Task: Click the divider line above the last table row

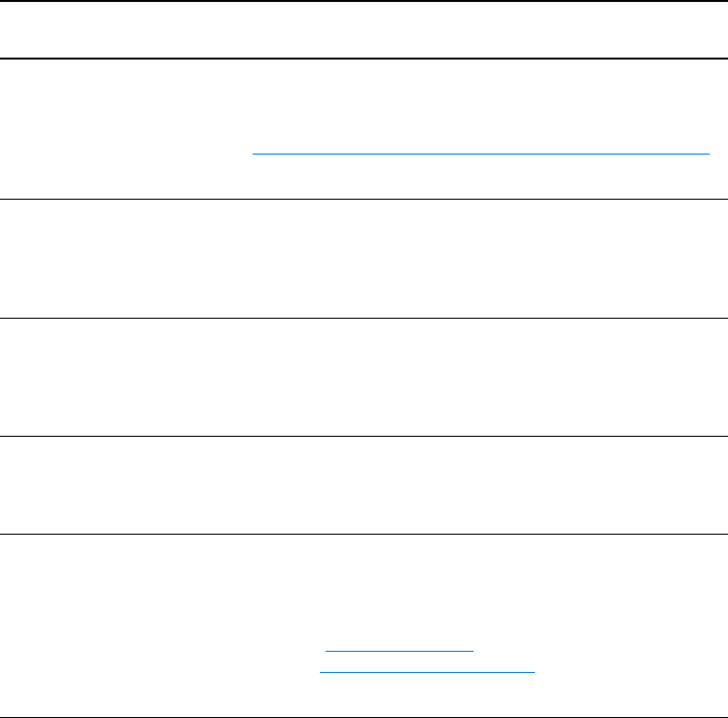Action: 364,534
